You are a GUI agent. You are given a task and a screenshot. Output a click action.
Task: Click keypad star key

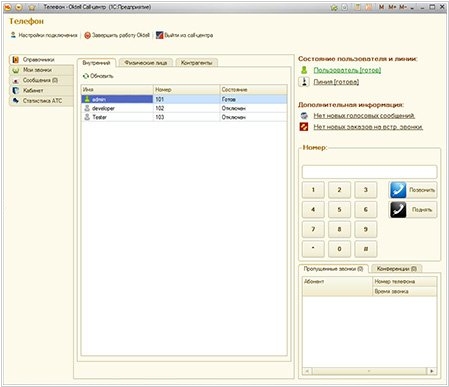(x=313, y=249)
